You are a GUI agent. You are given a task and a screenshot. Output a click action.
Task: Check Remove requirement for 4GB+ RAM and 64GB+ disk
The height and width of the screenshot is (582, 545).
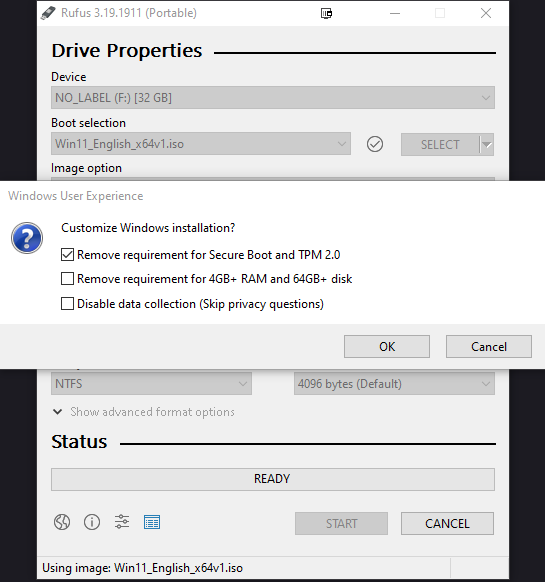[67, 279]
